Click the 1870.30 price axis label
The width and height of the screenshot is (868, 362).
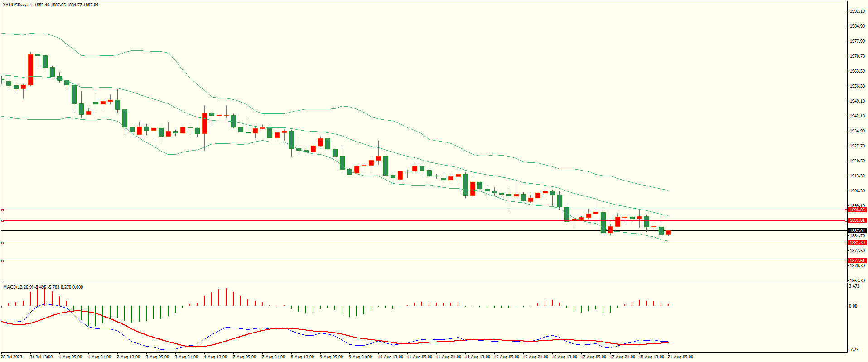(x=857, y=266)
